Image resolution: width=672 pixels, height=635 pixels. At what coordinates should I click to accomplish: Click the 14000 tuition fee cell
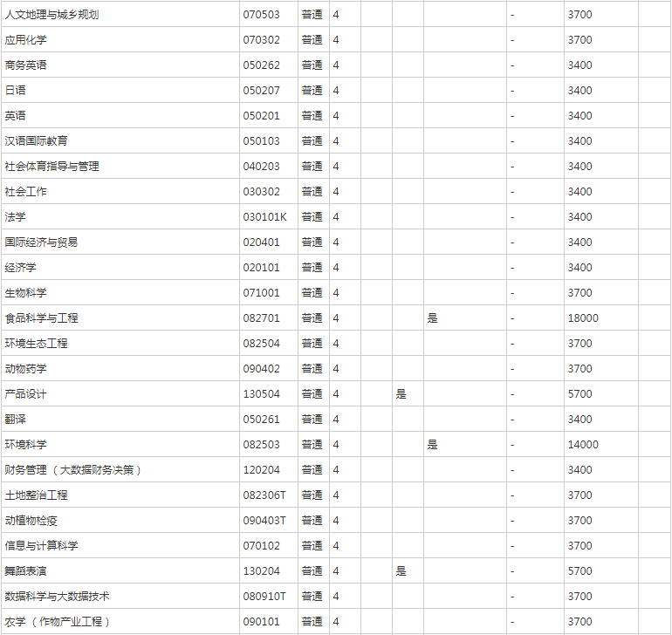coord(583,445)
